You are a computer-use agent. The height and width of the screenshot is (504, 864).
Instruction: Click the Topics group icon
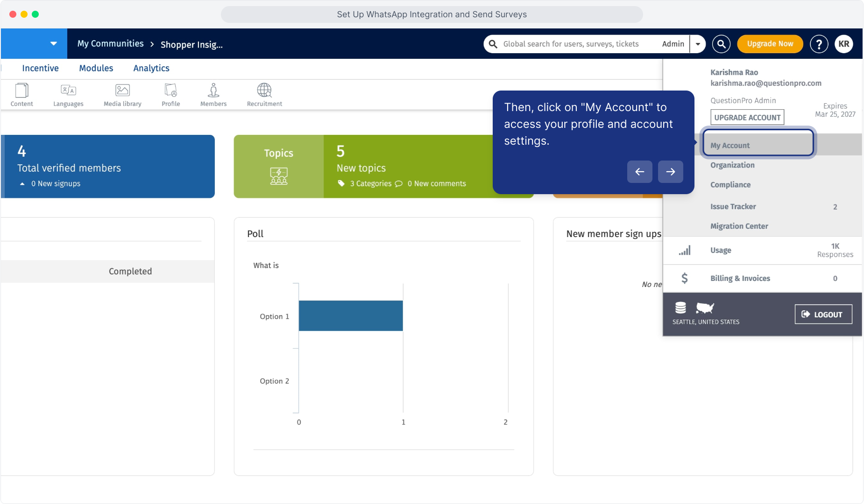[x=279, y=176]
